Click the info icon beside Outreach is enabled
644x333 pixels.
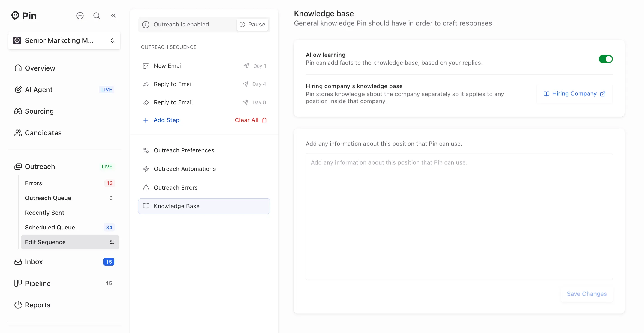pos(146,25)
